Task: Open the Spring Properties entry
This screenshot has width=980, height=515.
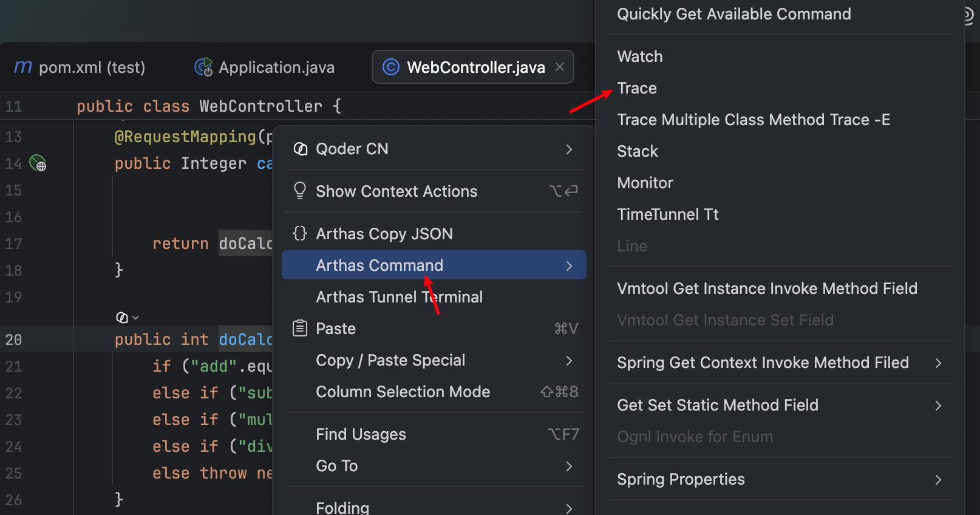Action: [780, 479]
